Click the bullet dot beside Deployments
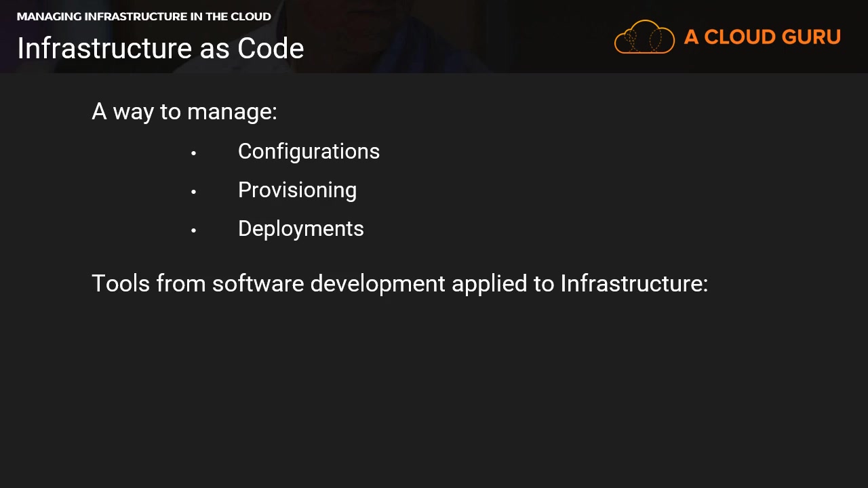The width and height of the screenshot is (868, 488). point(193,230)
